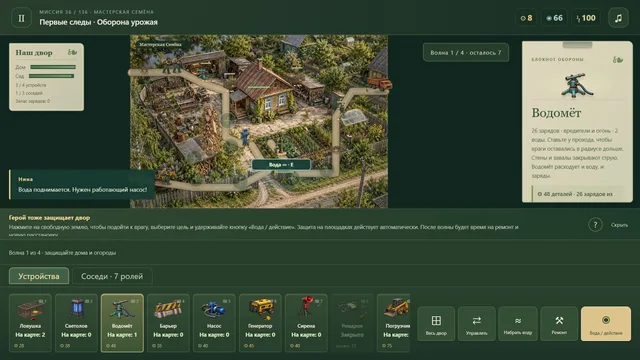Click the notebook drag handle at top
The image size is (640, 360).
click(577, 44)
